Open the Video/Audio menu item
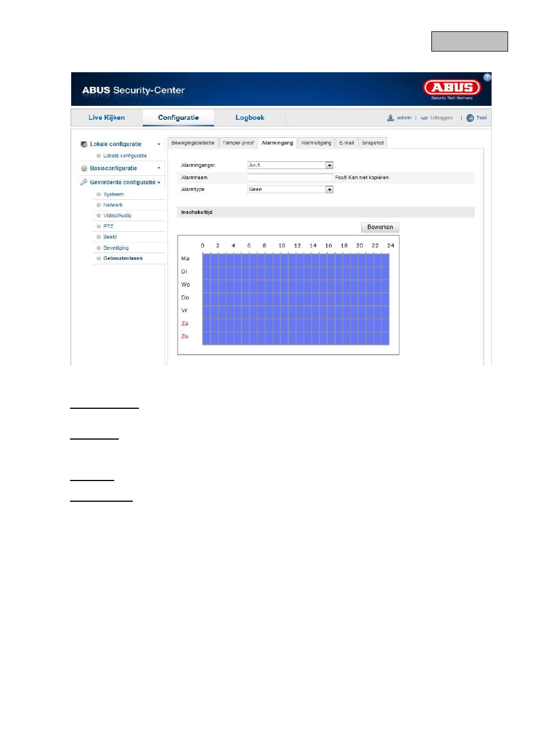 click(x=117, y=216)
